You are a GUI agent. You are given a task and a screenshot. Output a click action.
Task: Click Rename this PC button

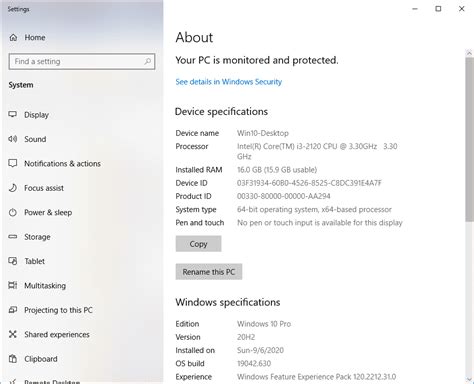[209, 272]
